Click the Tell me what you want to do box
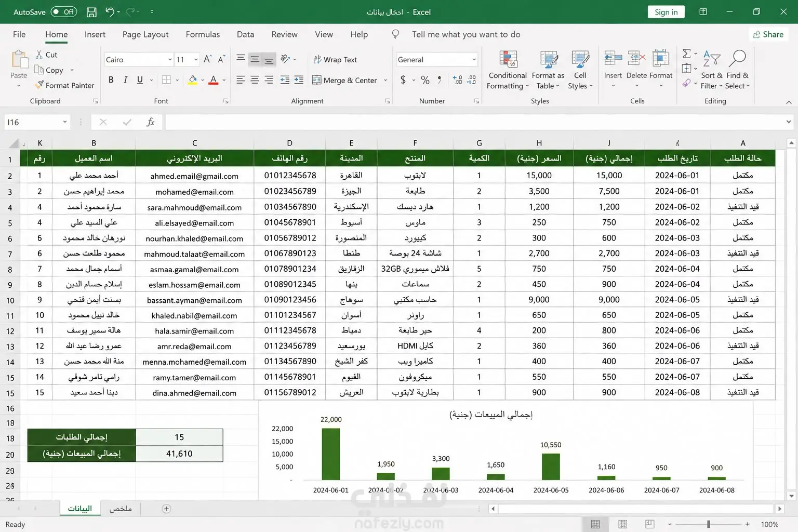Viewport: 798px width, 532px height. click(466, 34)
